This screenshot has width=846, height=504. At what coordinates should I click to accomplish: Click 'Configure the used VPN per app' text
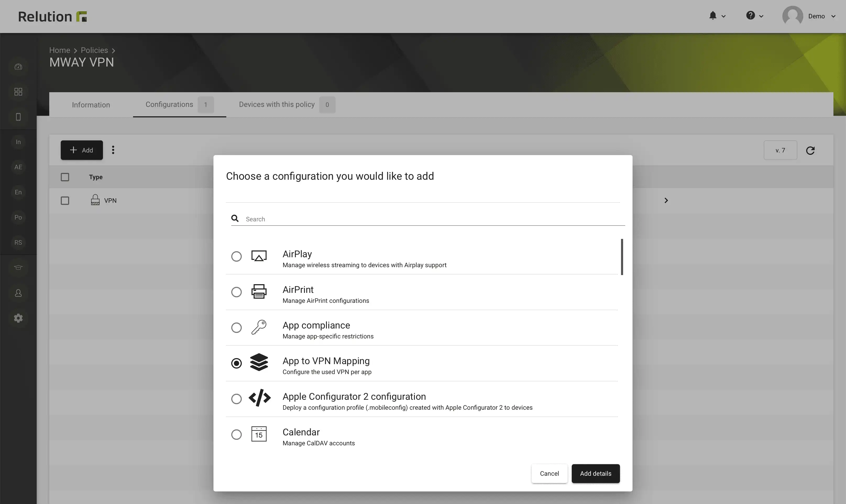pyautogui.click(x=327, y=372)
